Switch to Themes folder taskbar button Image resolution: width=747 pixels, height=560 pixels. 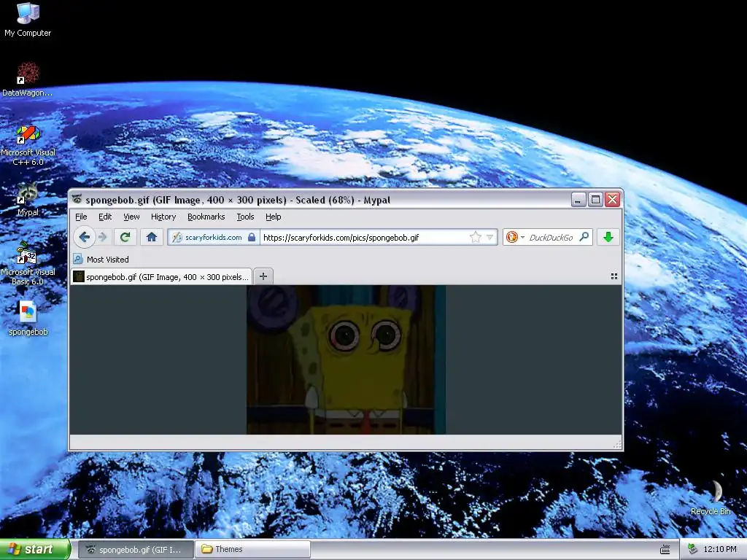tap(253, 550)
